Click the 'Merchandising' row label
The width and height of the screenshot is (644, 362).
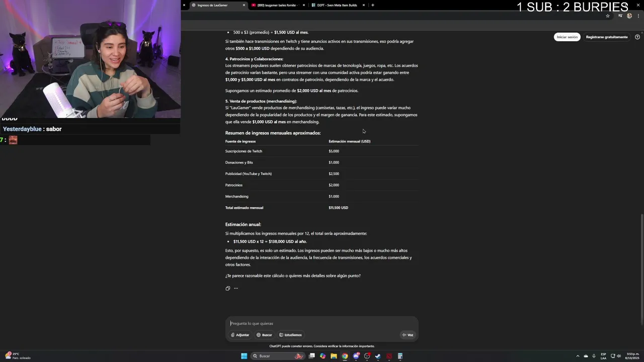(237, 197)
